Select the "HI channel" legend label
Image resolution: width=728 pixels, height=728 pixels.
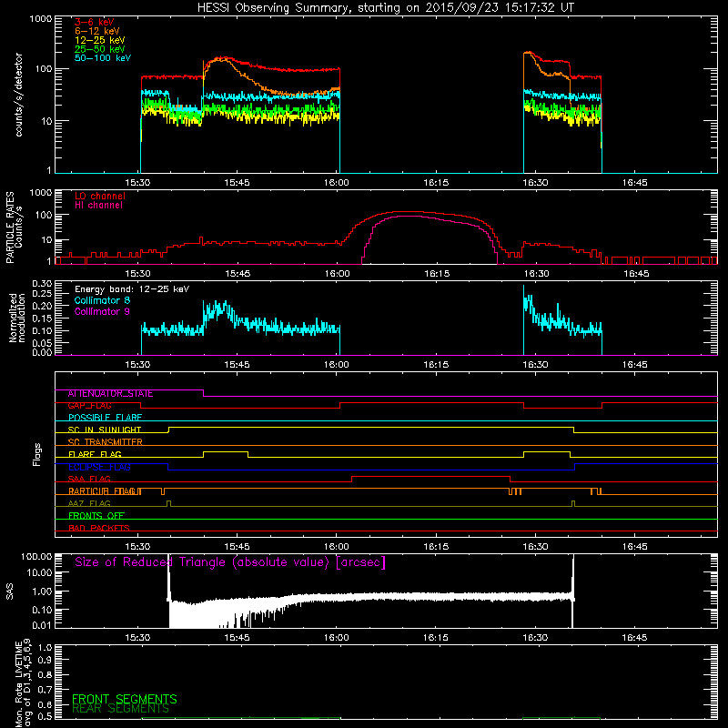click(98, 206)
